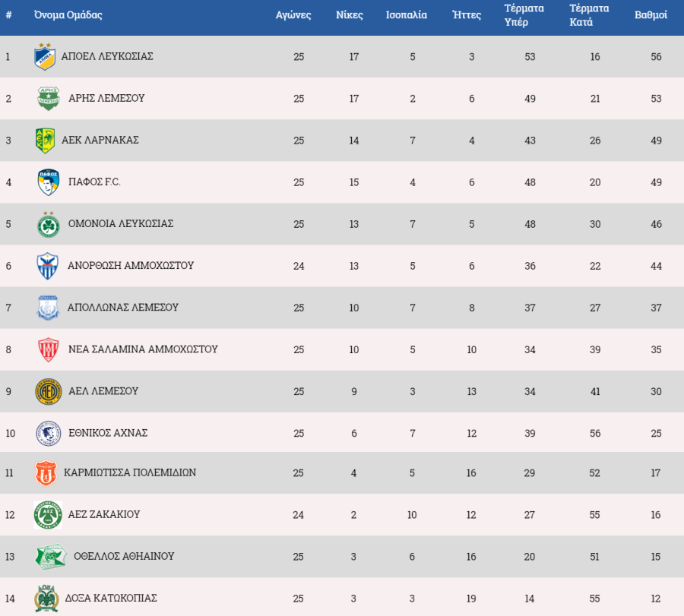Click the ΟΘΕΛΛΟΣ ΑΘΗΑΙΝΟΥ logo

coord(51,557)
